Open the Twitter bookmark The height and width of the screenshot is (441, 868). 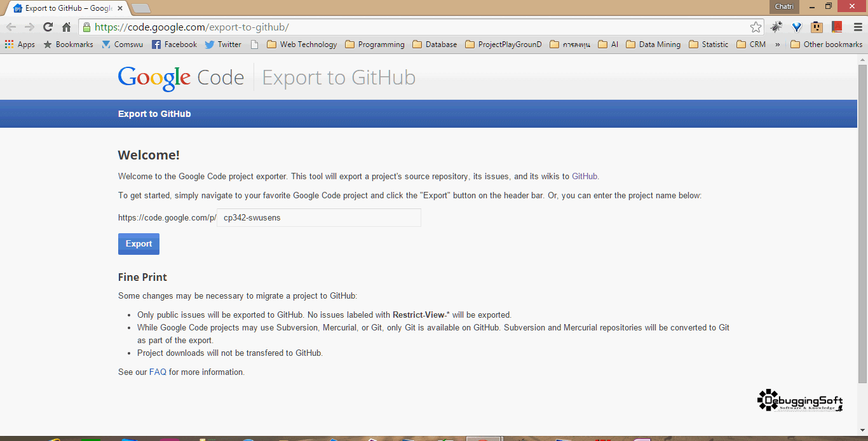point(223,44)
